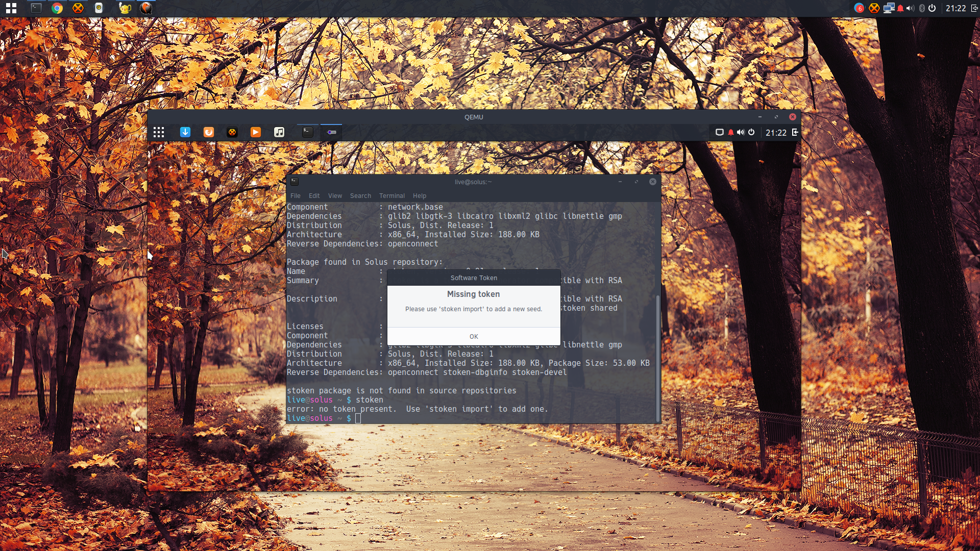Click the host Bluetooth tray icon
980x551 pixels.
click(922, 8)
